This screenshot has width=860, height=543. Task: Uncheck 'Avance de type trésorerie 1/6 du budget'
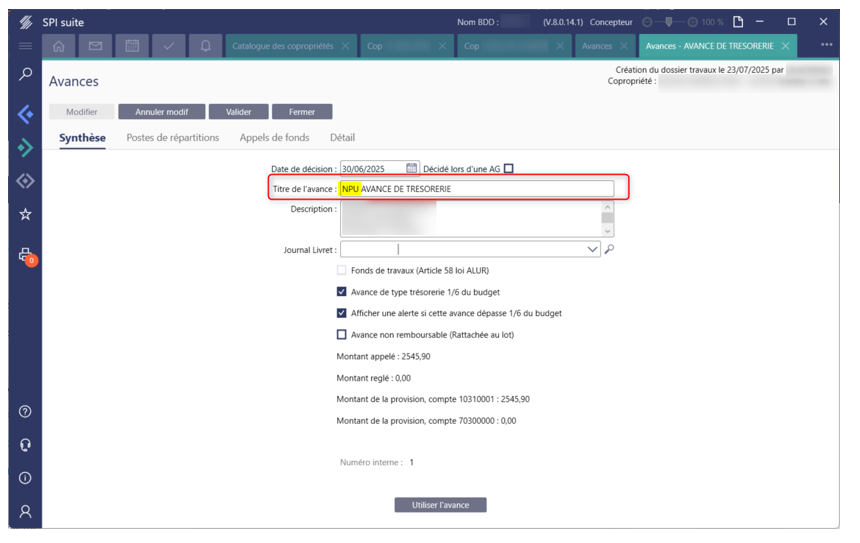pos(342,292)
